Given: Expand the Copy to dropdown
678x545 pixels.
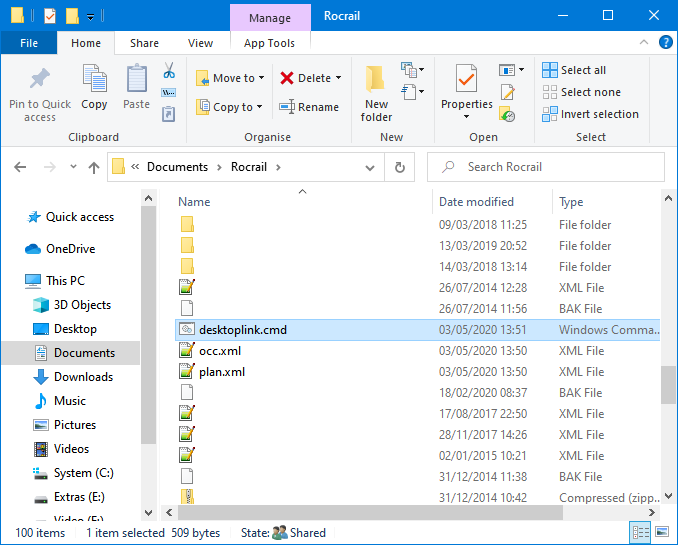Looking at the screenshot, I should [x=260, y=107].
